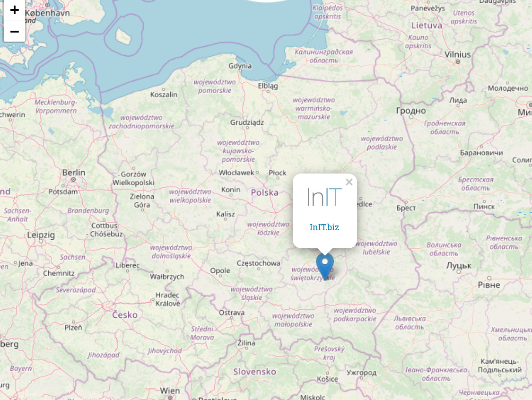Click the Луцьк city label
Screen dimensions: 532x400
click(459, 266)
